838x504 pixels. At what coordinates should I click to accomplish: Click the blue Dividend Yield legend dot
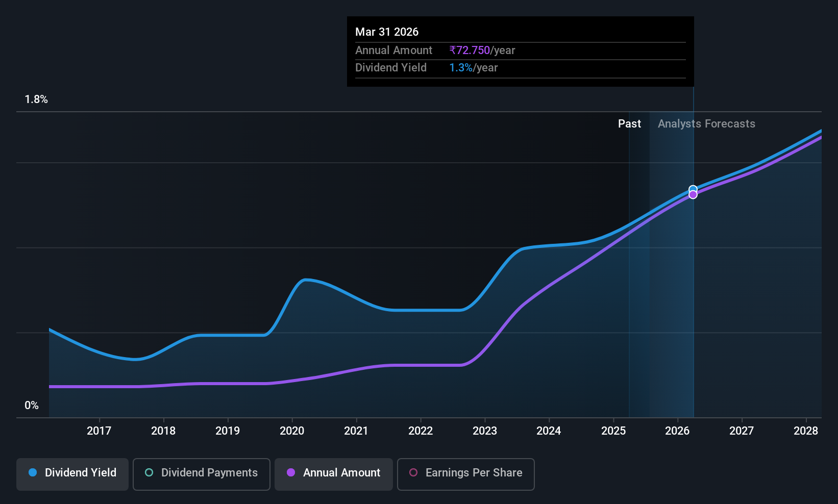coord(33,472)
